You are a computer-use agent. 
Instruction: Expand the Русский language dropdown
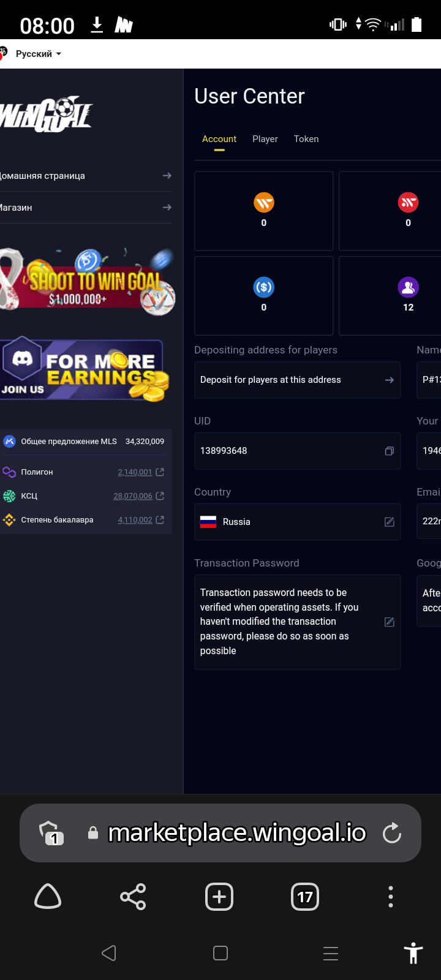(x=38, y=54)
